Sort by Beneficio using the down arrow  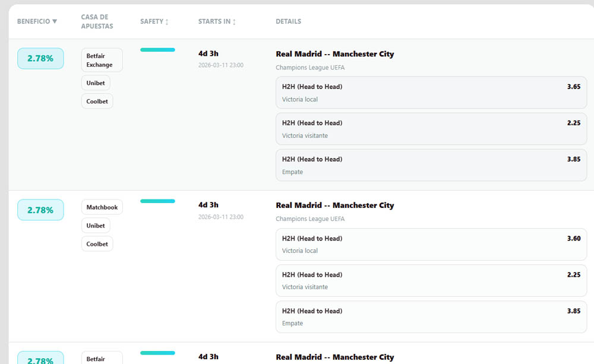[55, 21]
